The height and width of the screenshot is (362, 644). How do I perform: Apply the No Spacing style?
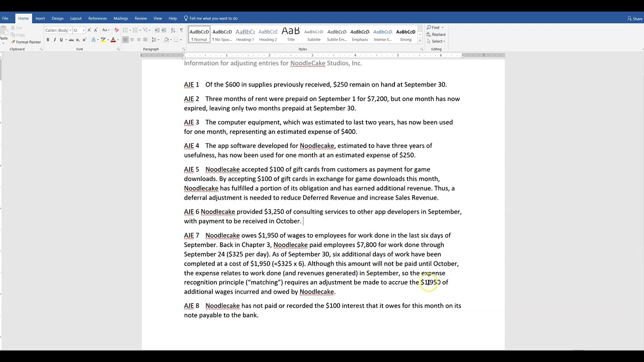click(x=222, y=34)
